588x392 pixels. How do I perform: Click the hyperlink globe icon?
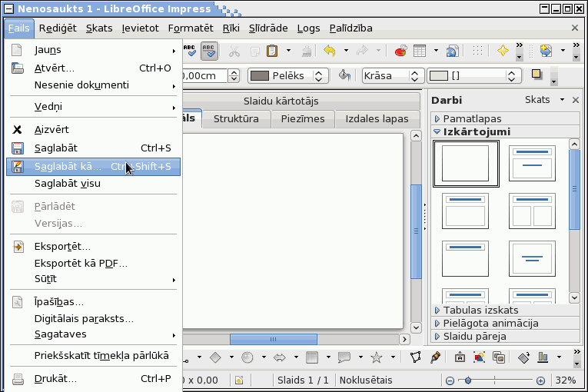pos(452,50)
